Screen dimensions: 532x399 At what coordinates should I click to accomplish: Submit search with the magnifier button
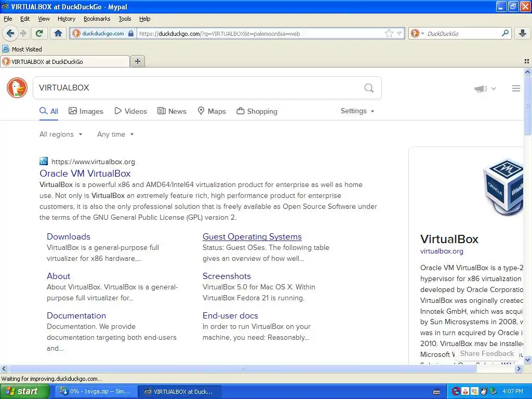[x=369, y=88]
